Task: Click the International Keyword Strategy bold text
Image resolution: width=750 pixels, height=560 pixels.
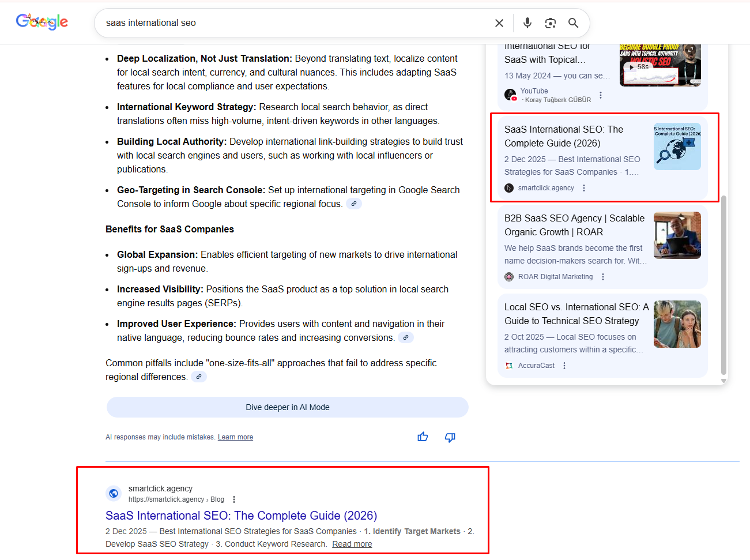Action: (x=187, y=107)
